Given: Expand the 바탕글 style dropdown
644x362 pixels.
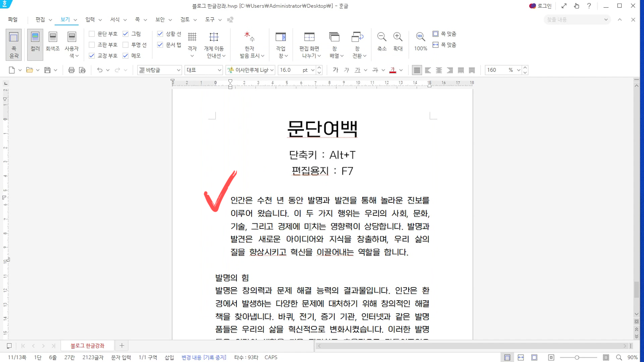Looking at the screenshot, I should pyautogui.click(x=178, y=70).
